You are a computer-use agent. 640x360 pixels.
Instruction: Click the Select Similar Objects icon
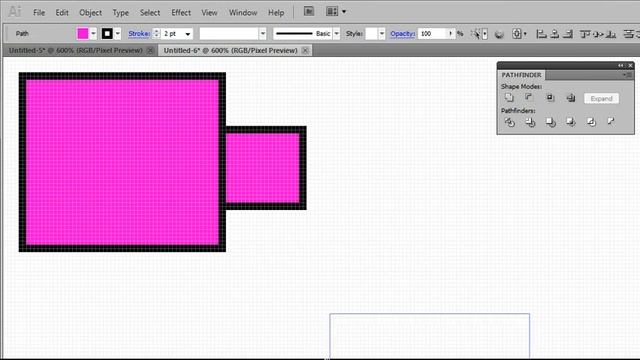pyautogui.click(x=476, y=34)
